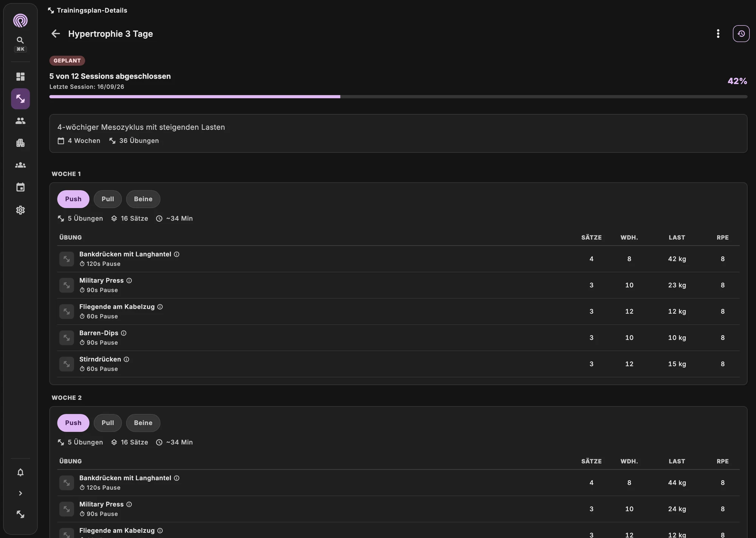Image resolution: width=756 pixels, height=538 pixels.
Task: Click the Barren-Dips exercise thumbnail
Action: tap(67, 338)
